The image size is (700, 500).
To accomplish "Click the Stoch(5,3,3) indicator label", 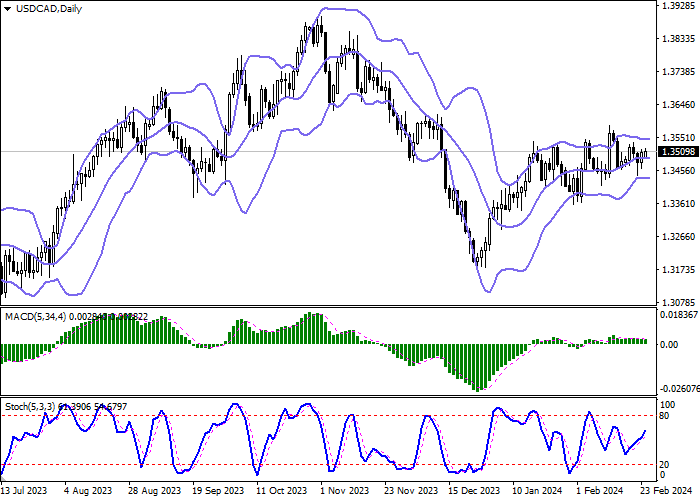I will (x=30, y=407).
